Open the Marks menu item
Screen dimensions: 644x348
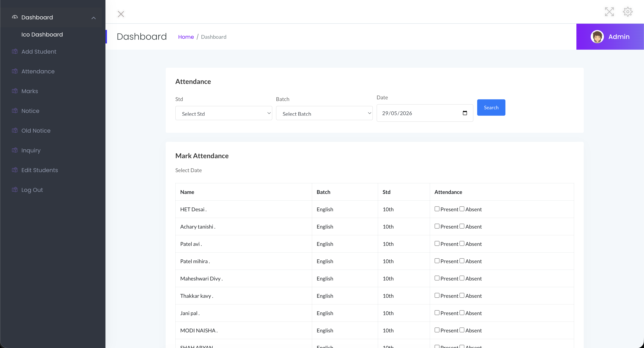coord(30,91)
